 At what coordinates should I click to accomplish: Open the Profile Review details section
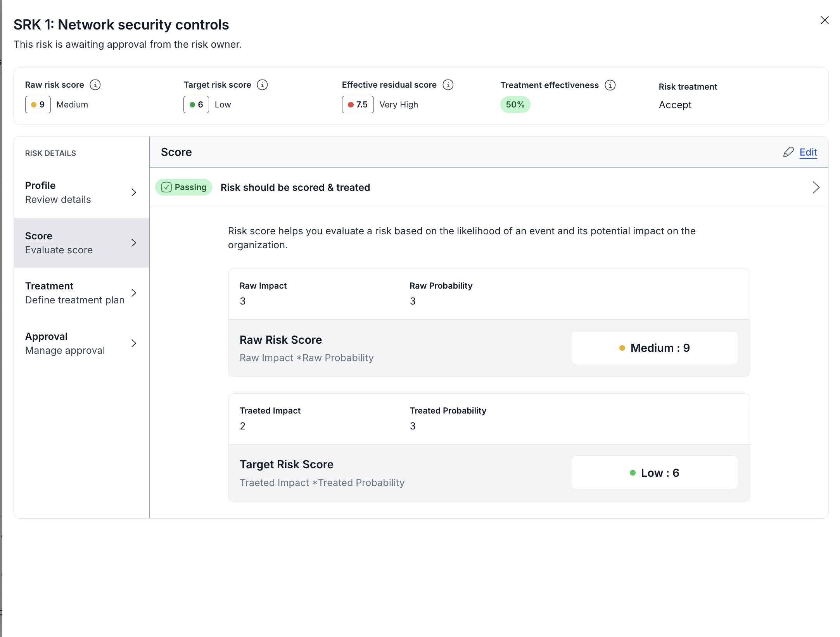click(x=58, y=192)
